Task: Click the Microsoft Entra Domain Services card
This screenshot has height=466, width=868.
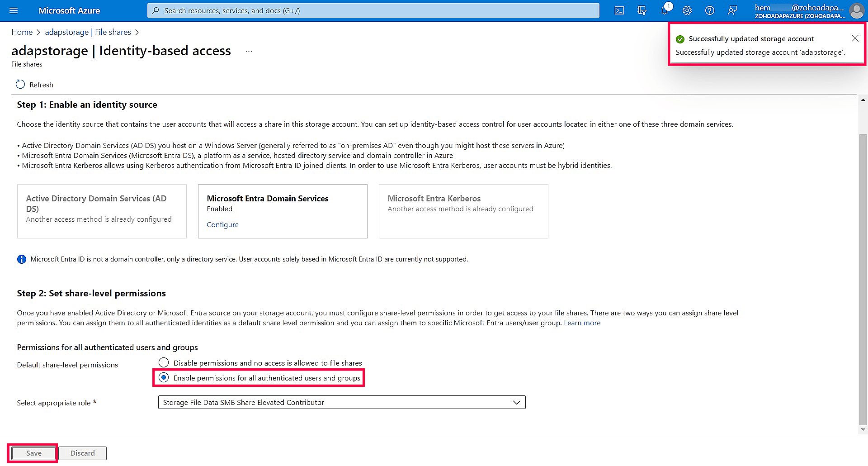Action: point(283,211)
